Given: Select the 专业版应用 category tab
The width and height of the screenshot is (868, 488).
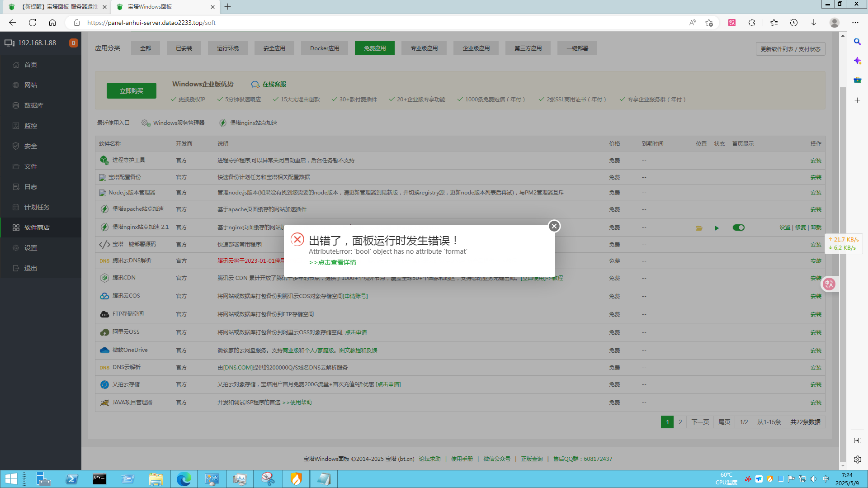Looking at the screenshot, I should pyautogui.click(x=424, y=48).
